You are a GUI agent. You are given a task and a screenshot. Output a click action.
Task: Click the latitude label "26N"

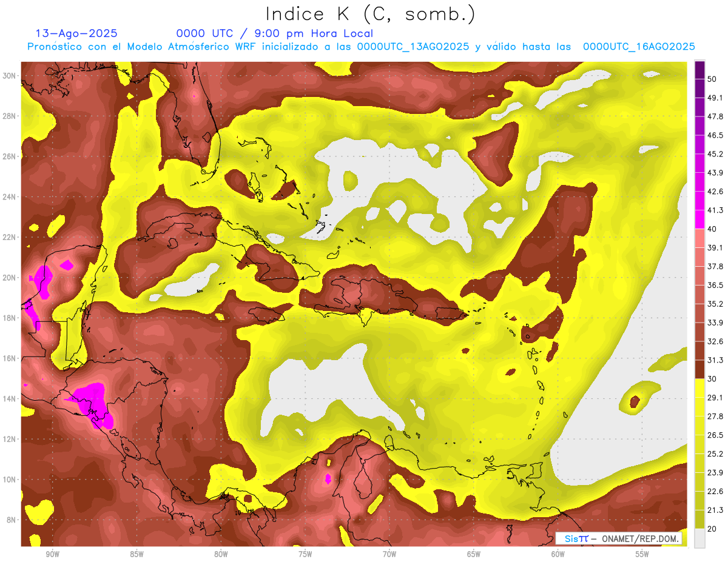click(9, 156)
